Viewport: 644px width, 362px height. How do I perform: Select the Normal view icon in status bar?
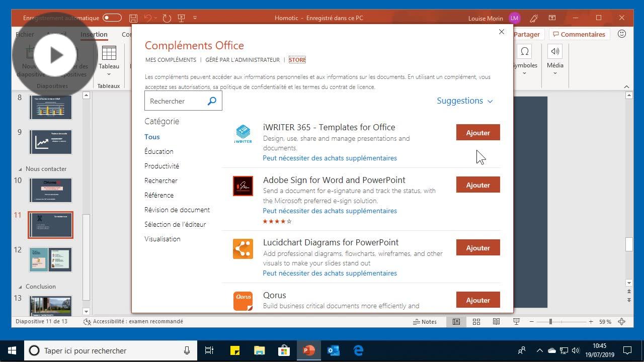[x=456, y=322]
